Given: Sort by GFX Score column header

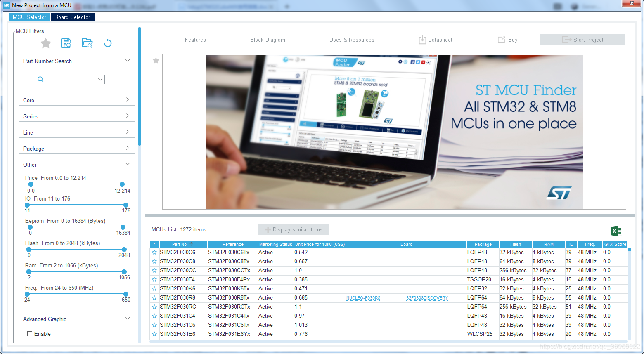Looking at the screenshot, I should (615, 244).
